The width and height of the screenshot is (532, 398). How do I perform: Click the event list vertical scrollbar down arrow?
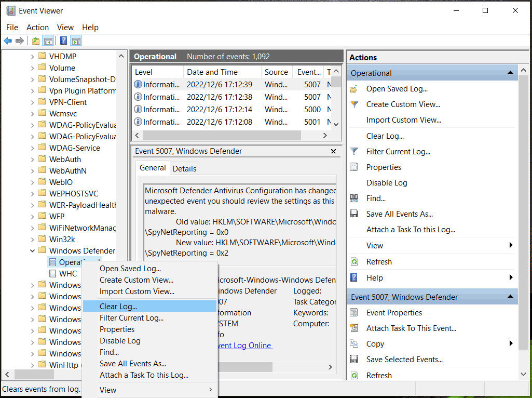point(336,124)
